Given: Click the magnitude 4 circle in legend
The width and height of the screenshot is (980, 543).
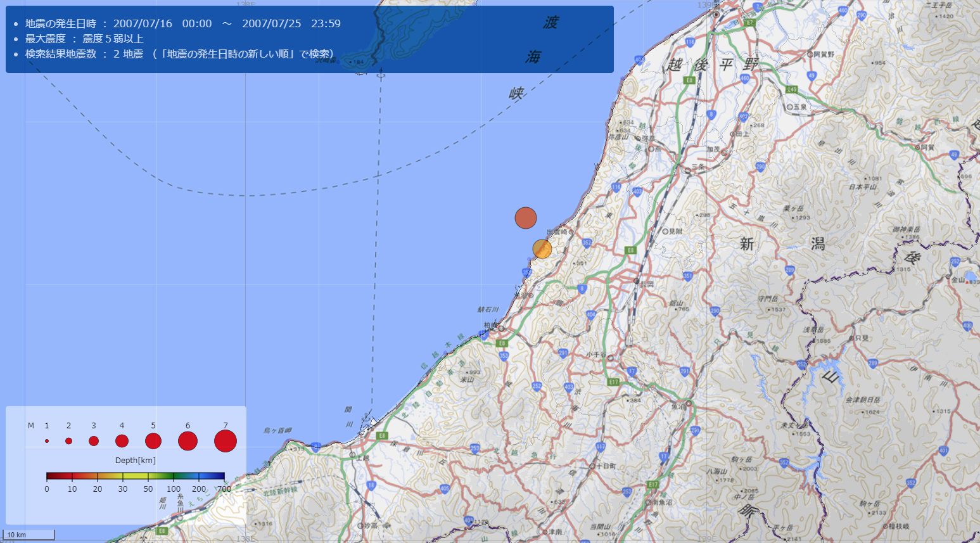Looking at the screenshot, I should 122,441.
